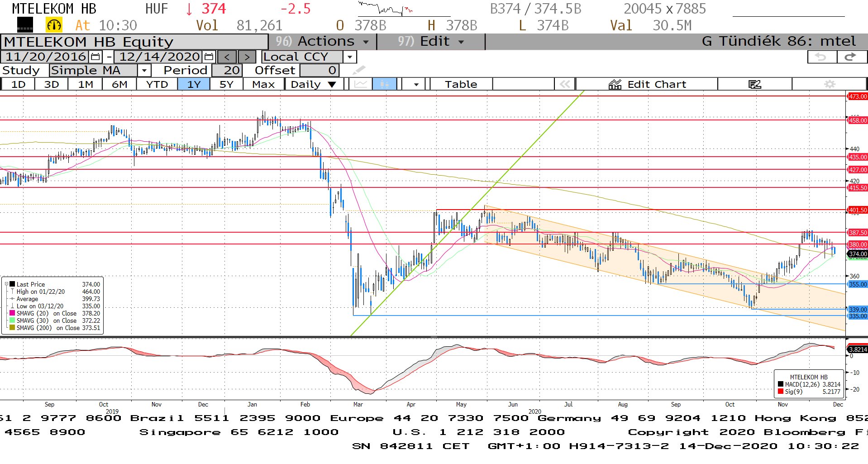Select the Max time range

(263, 84)
